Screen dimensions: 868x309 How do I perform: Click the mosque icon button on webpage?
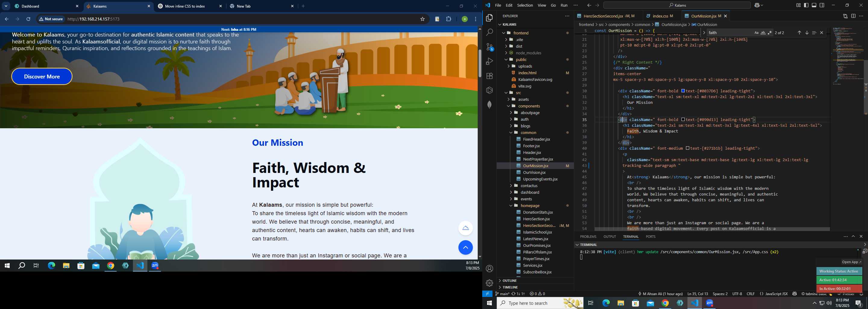pyautogui.click(x=465, y=228)
